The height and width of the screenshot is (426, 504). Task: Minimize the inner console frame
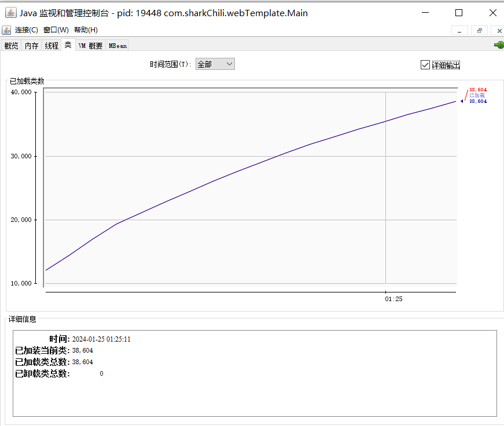[x=459, y=31]
